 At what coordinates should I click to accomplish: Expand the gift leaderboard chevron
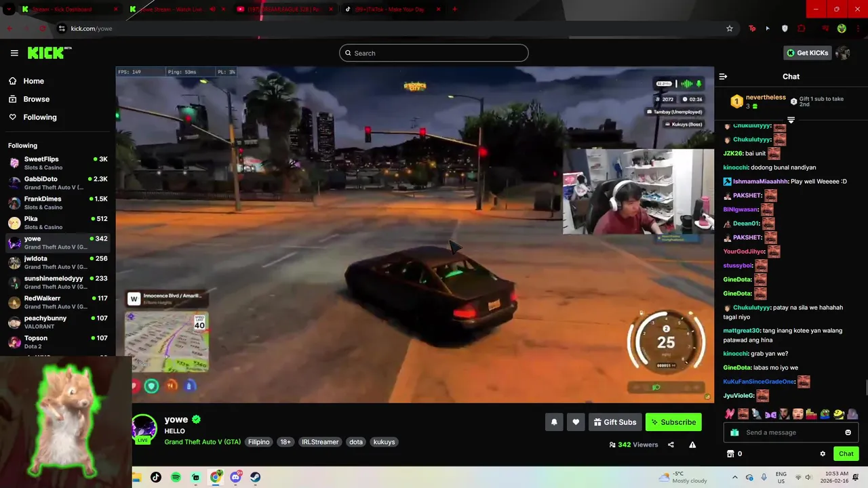tap(791, 120)
